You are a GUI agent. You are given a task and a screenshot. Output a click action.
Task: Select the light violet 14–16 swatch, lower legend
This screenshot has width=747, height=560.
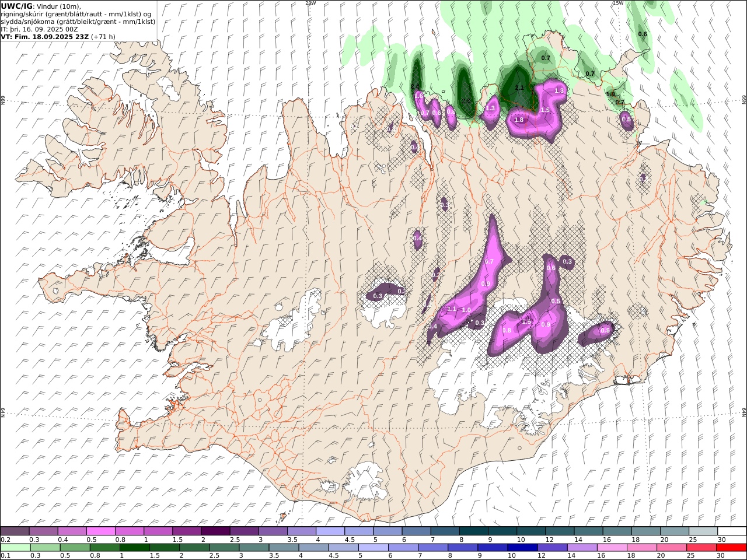[x=582, y=548]
